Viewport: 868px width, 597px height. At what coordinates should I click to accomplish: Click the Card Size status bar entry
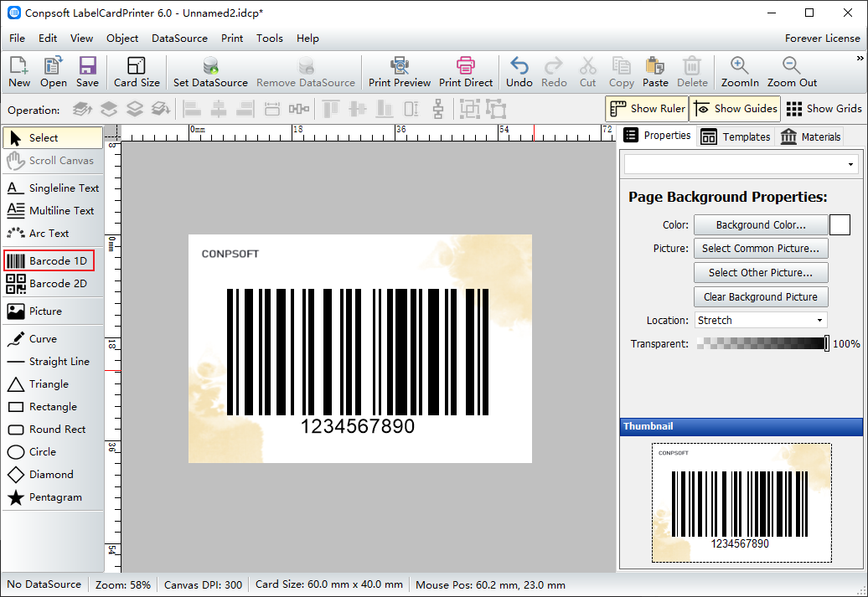pyautogui.click(x=328, y=584)
